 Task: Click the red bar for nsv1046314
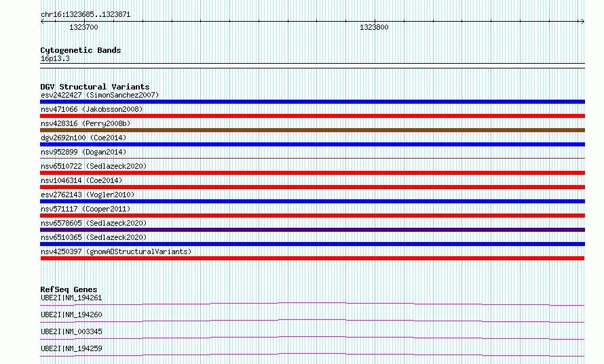pos(312,187)
